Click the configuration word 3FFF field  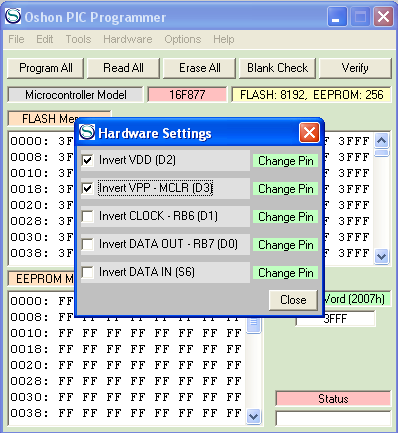335,319
